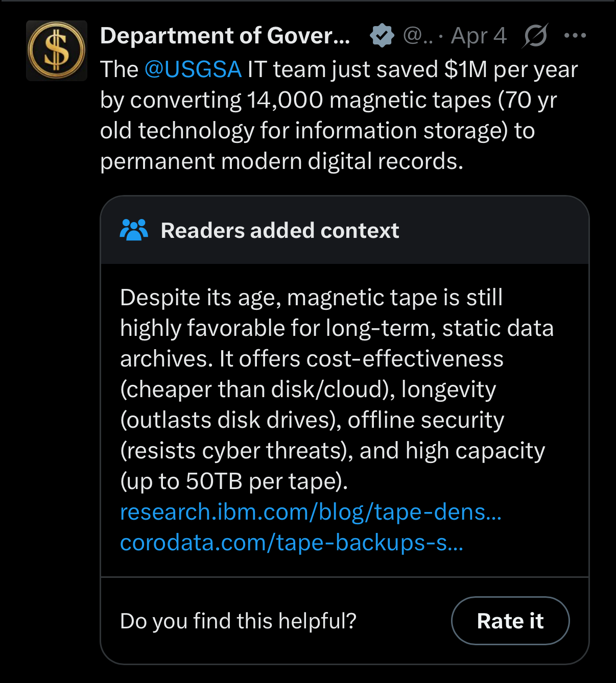The width and height of the screenshot is (616, 683).
Task: Click the text permanent modern digital records
Action: 282,161
